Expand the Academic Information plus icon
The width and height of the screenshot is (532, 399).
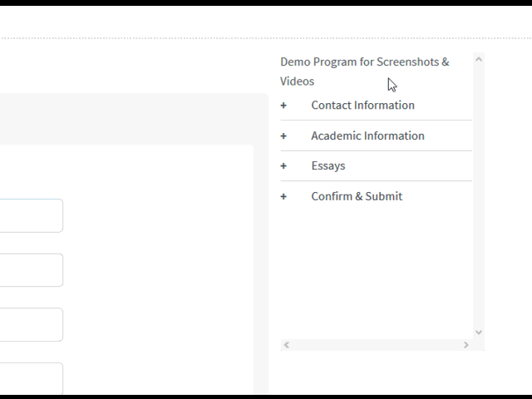click(283, 136)
